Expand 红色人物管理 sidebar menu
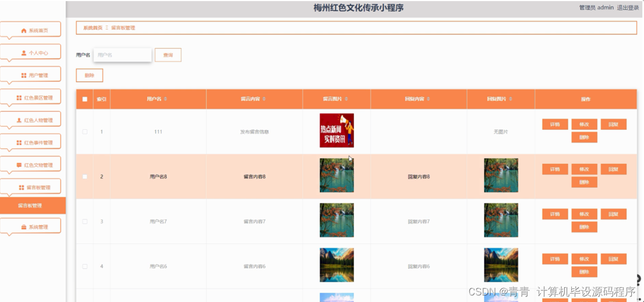The height and width of the screenshot is (302, 644). click(30, 119)
